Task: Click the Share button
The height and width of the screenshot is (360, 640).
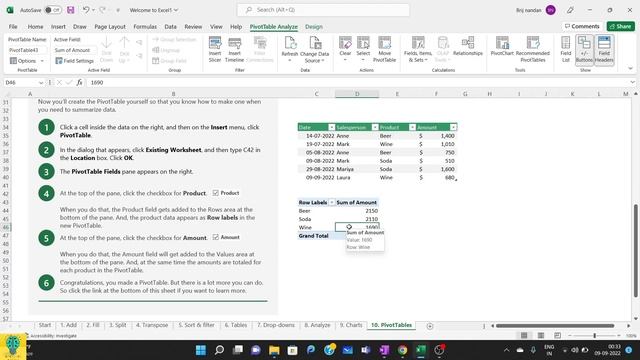Action: point(620,26)
